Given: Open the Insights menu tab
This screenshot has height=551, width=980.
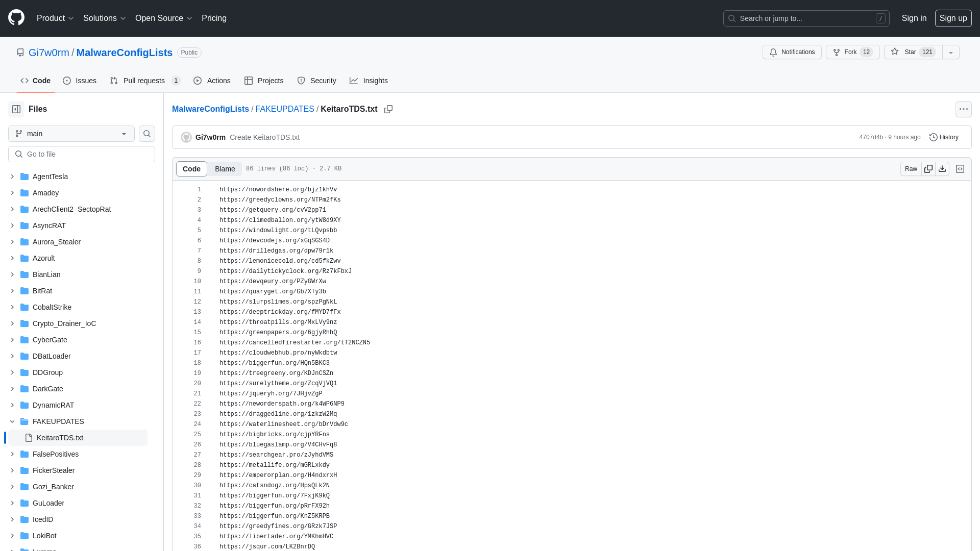Looking at the screenshot, I should 369,80.
